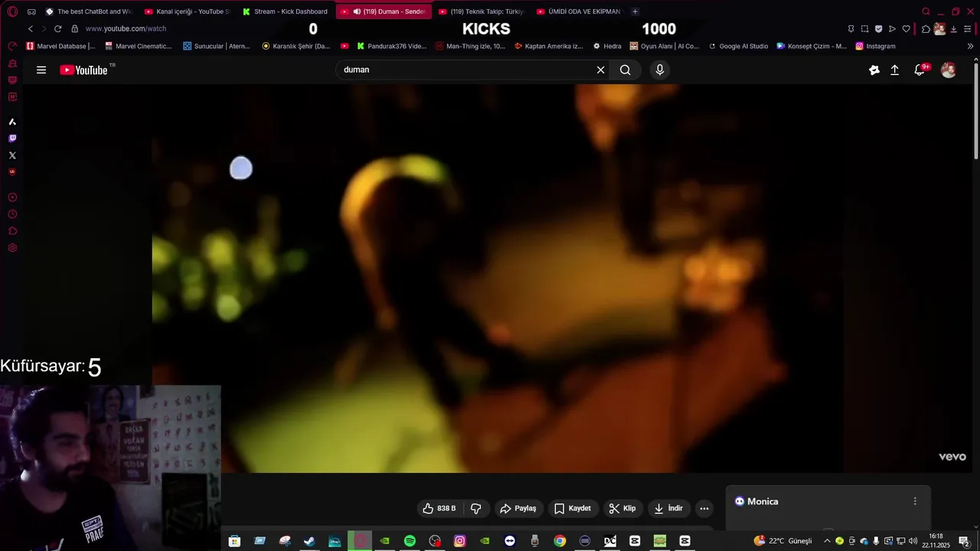Add page to bookmarks heart icon
Image resolution: width=980 pixels, height=551 pixels.
tap(906, 29)
